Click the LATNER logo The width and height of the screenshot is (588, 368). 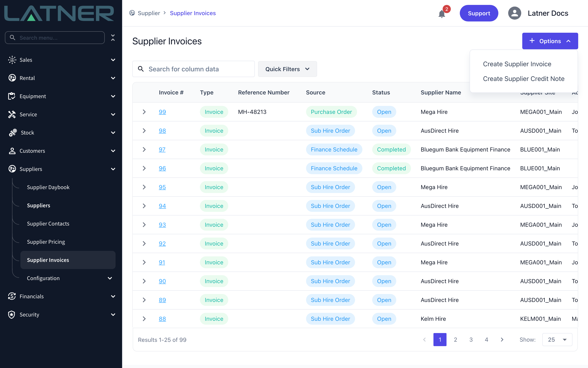(59, 13)
